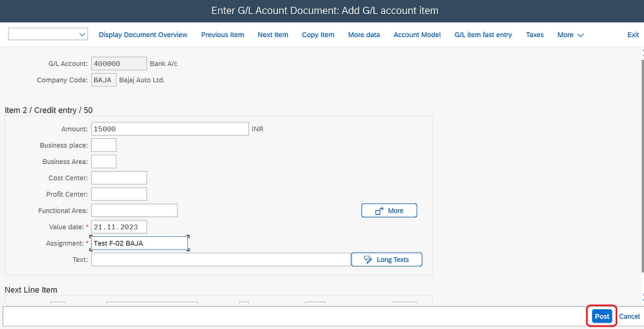Image resolution: width=644 pixels, height=329 pixels.
Task: Open the command field dropdown
Action: (x=83, y=34)
